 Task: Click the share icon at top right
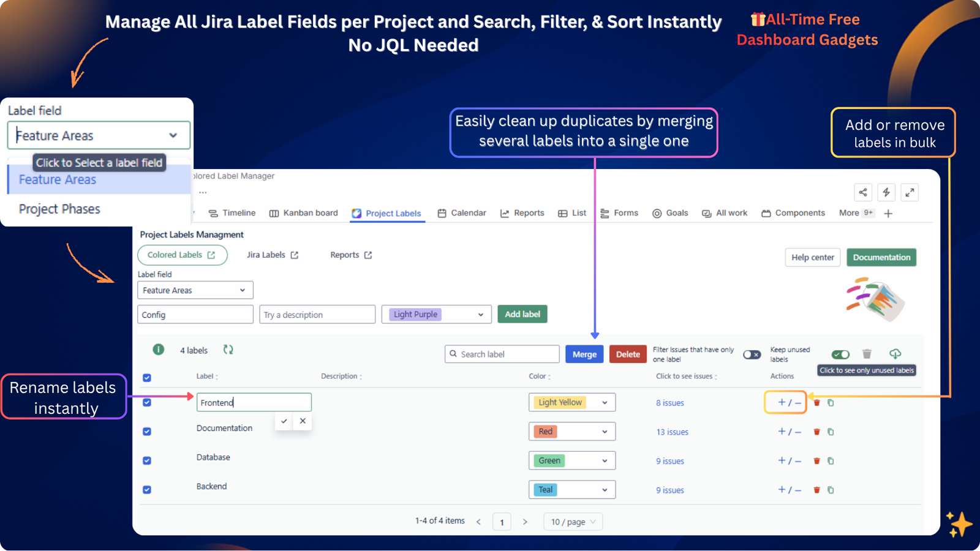[863, 192]
